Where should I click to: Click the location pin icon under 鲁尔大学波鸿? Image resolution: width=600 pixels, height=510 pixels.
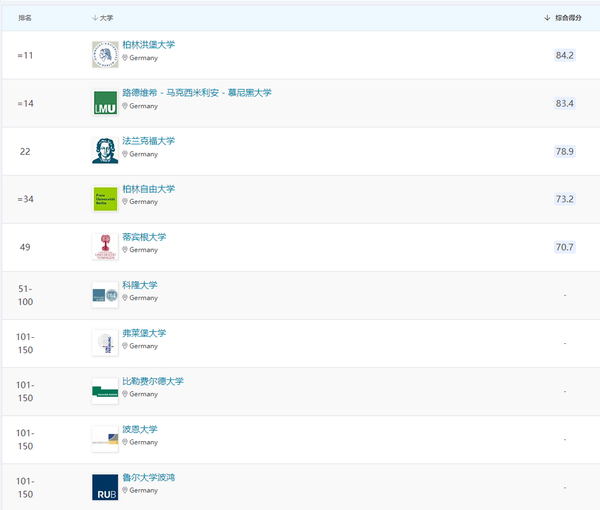(x=125, y=490)
